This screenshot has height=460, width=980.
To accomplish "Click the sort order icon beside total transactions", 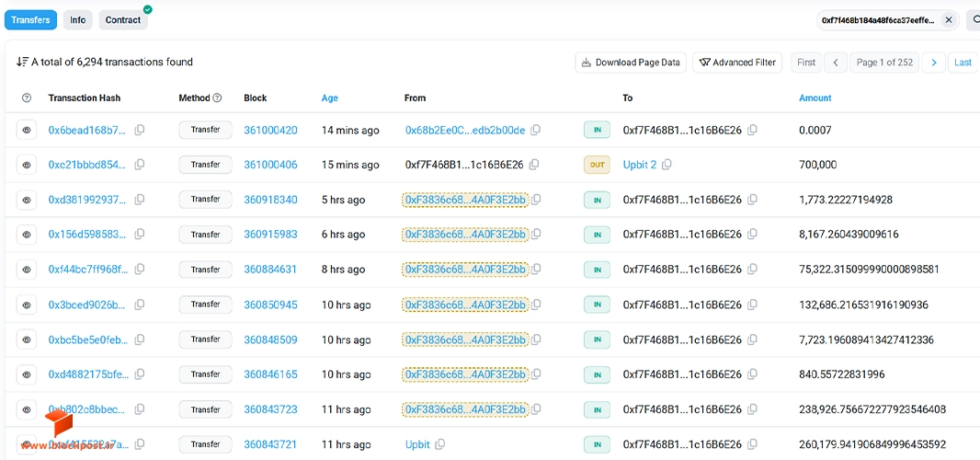I will (22, 62).
